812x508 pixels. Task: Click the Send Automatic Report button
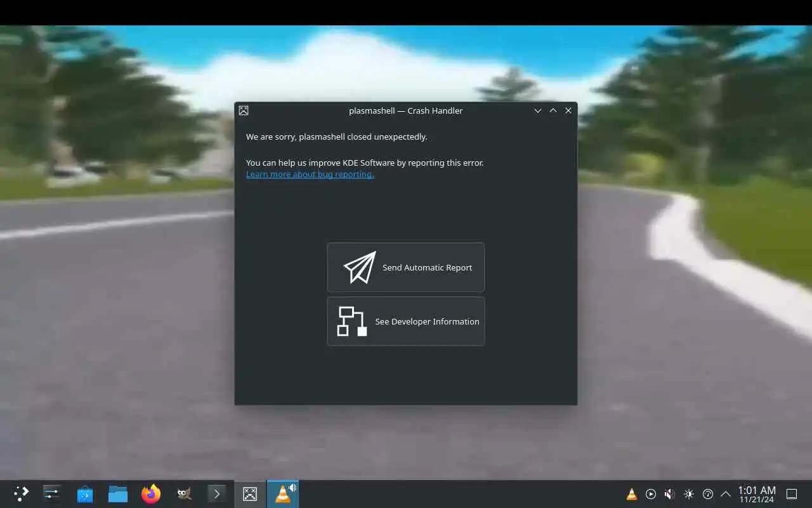pos(406,267)
